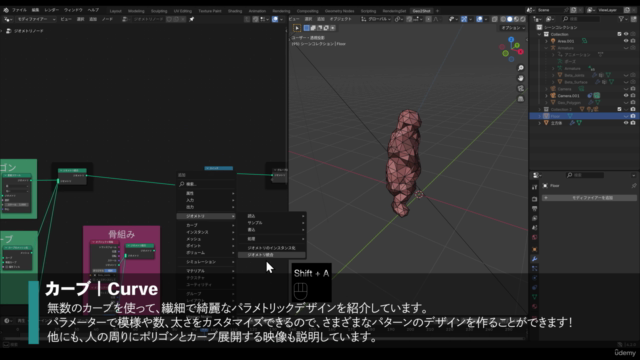Choose ジオメトリのインスタンス化 in the submenu
Viewport: 640px width, 360px height.
(271, 248)
